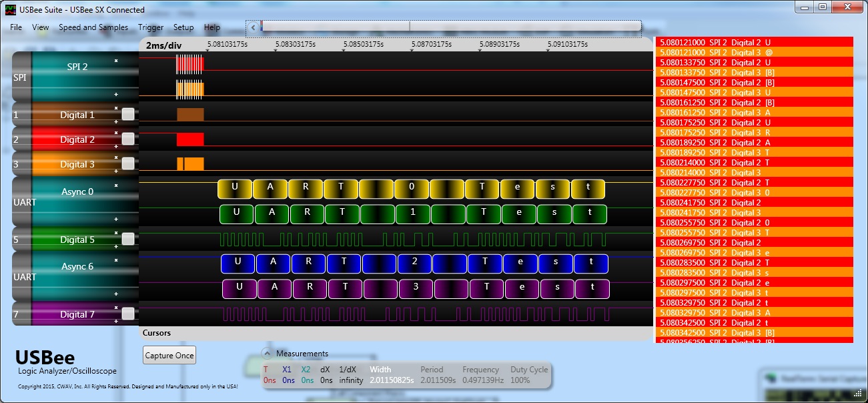
Task: Click the plus mark on the SPI 2 channel
Action: (x=115, y=94)
